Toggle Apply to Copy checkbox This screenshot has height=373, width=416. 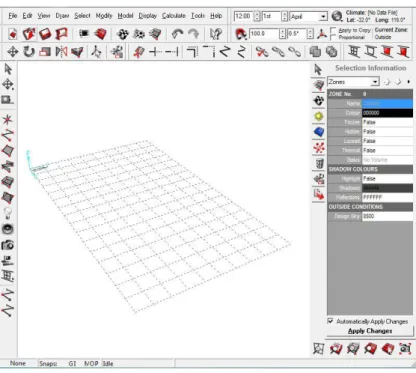[333, 30]
